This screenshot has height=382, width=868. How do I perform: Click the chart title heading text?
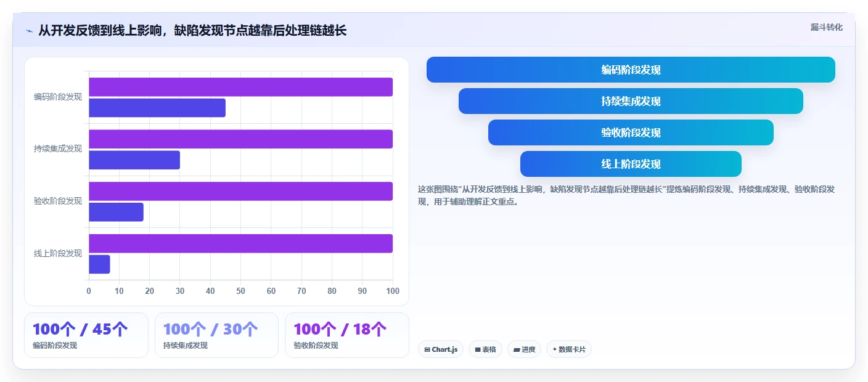coord(192,31)
